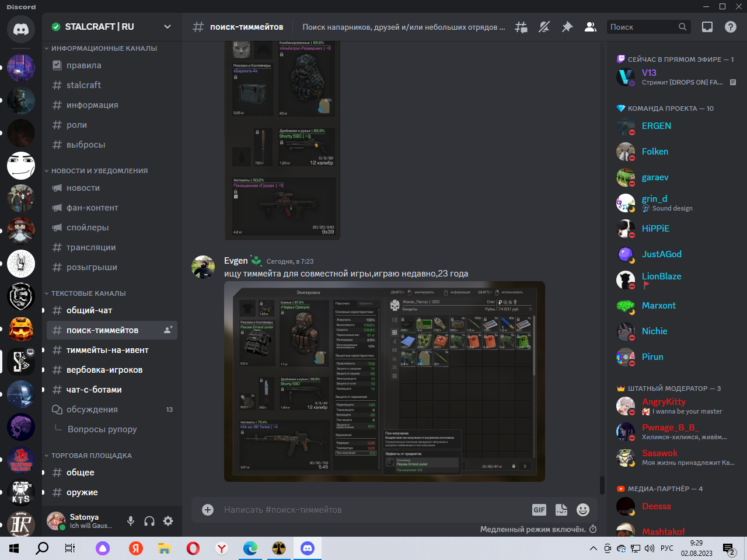Open LionBlaze member profile
Screen dimensions: 747x560
(677, 280)
